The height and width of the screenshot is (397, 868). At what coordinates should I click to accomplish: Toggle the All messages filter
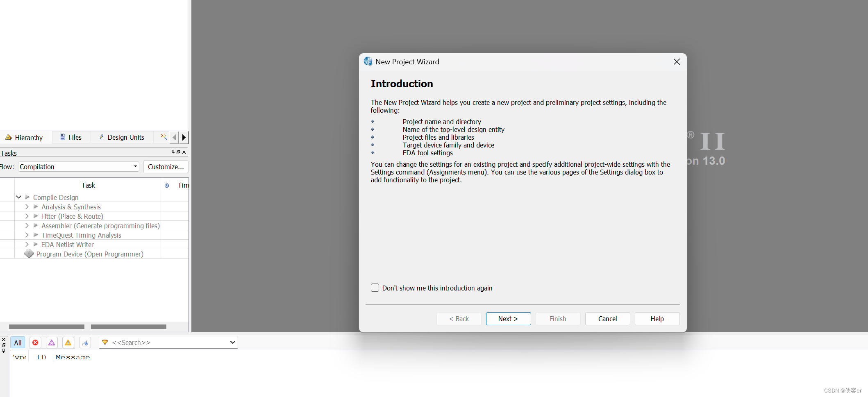[x=18, y=343]
